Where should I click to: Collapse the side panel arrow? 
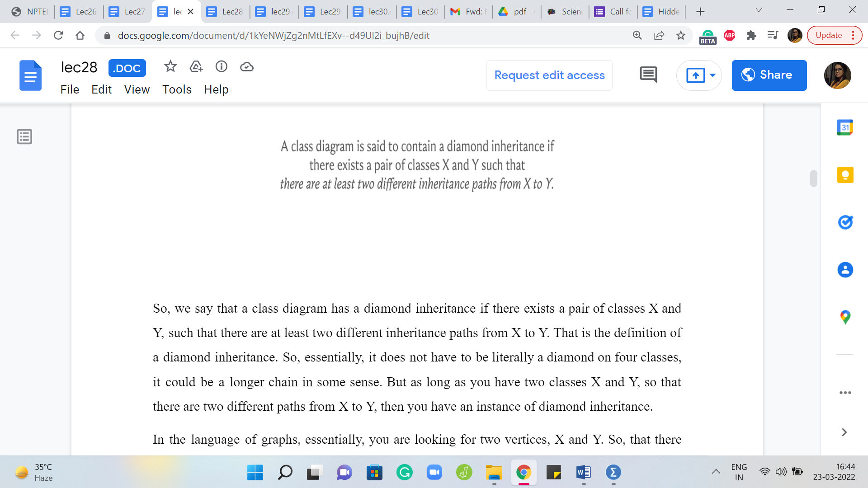pos(844,432)
